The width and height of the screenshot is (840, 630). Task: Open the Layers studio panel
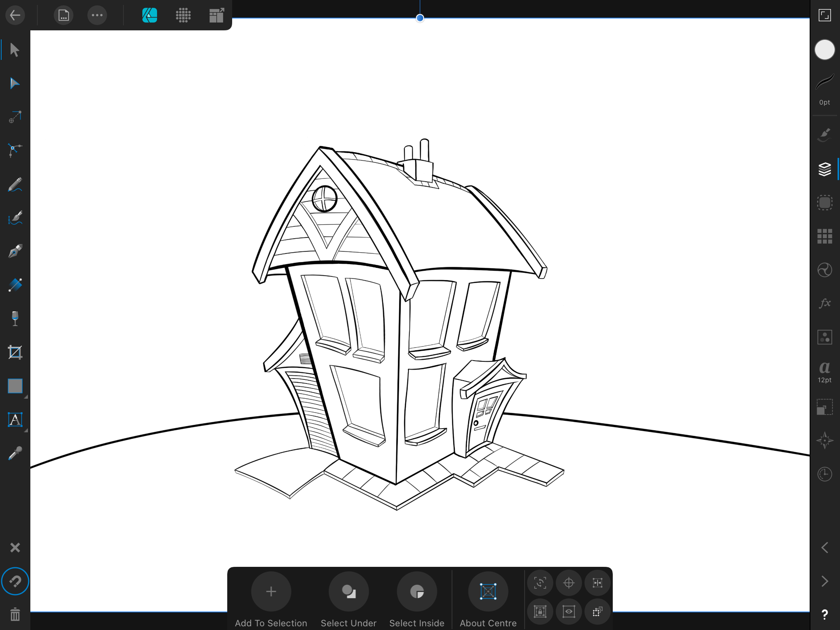click(x=824, y=169)
